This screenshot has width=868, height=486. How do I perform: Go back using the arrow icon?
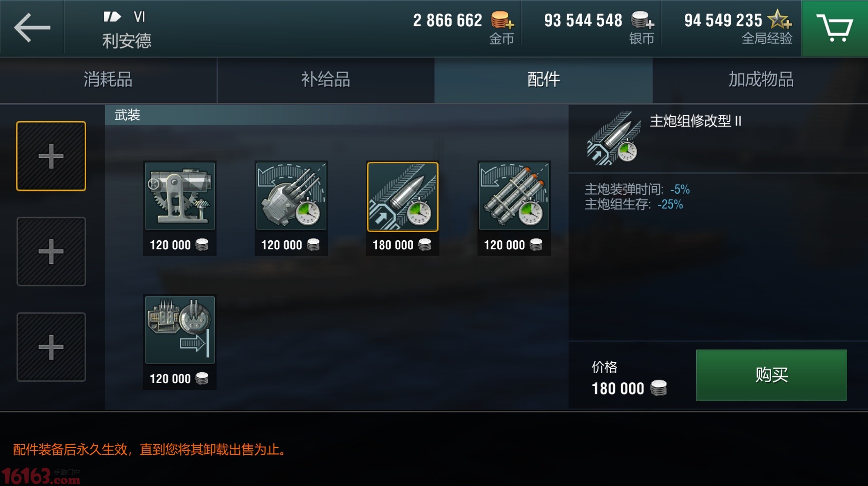click(32, 28)
